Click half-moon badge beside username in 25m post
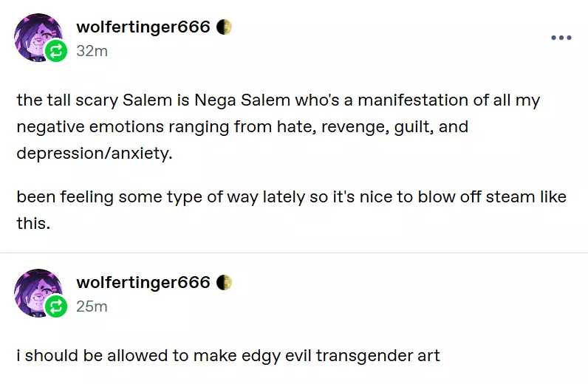The height and width of the screenshot is (384, 588). (x=225, y=283)
